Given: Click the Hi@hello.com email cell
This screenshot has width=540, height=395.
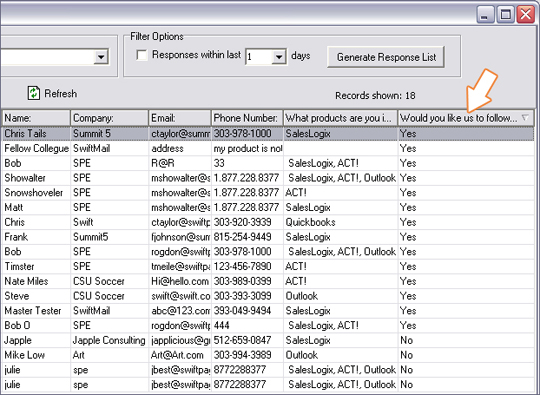Looking at the screenshot, I should tap(180, 281).
